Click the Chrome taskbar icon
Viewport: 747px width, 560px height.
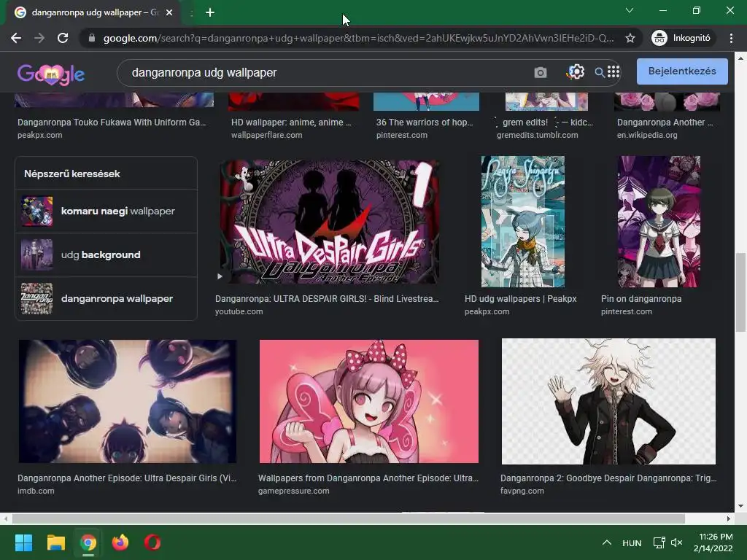(88, 542)
